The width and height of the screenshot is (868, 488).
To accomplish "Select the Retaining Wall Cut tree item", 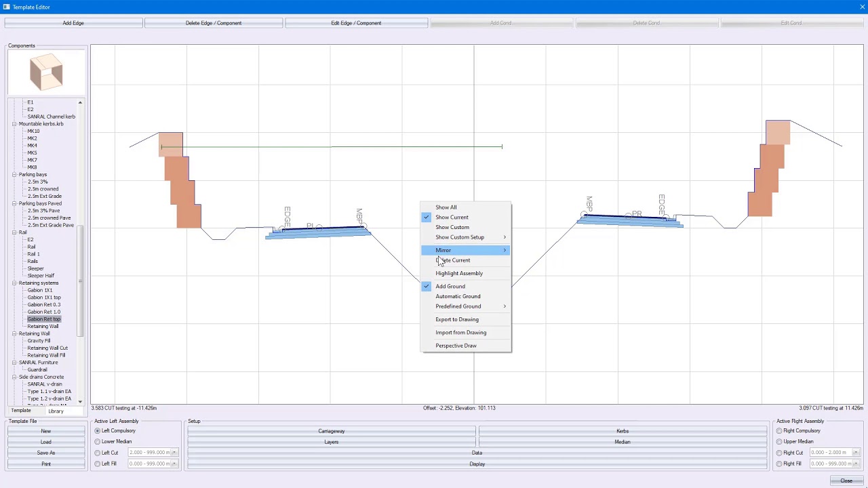I will coord(47,348).
